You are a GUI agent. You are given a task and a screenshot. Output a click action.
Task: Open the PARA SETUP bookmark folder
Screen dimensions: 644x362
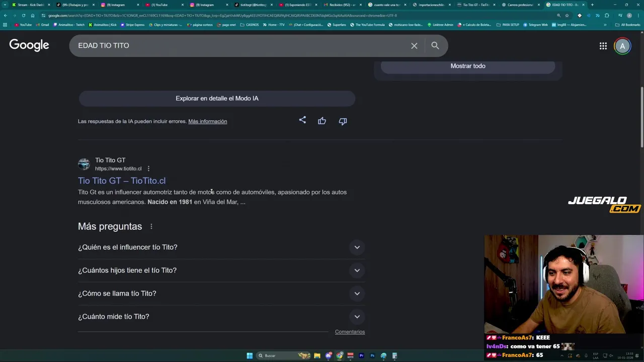(x=508, y=25)
